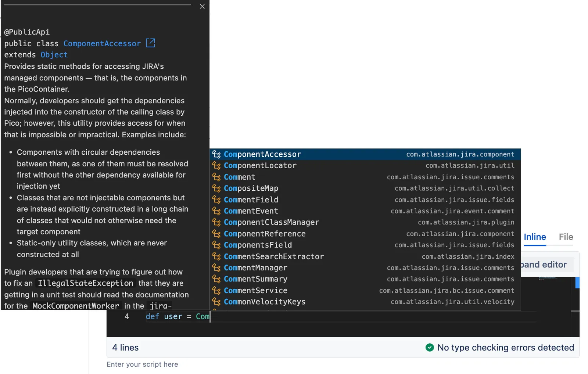Screen dimensions: 588x374
Task: Pick CommentManager from the list
Action: 365,268
